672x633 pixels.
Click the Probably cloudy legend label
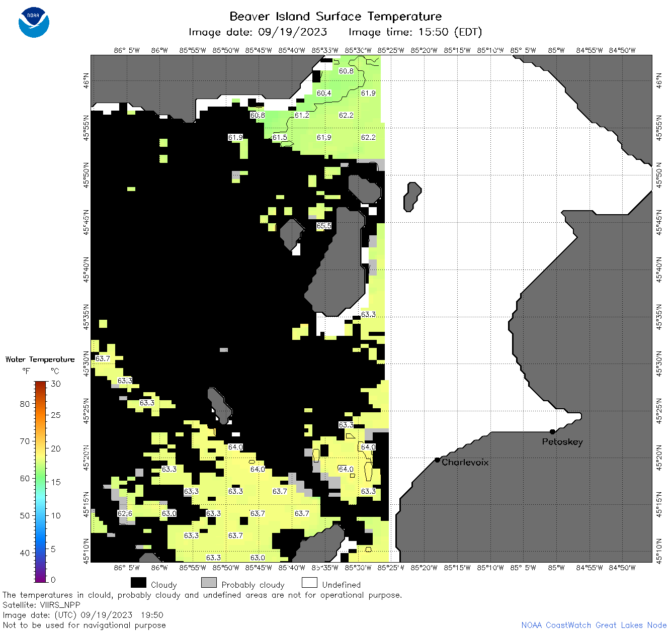pos(253,585)
